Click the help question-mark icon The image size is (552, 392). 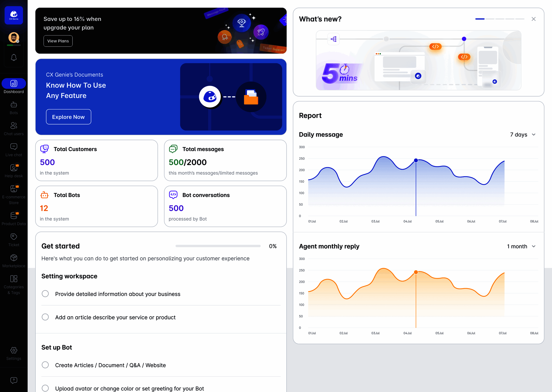14,381
